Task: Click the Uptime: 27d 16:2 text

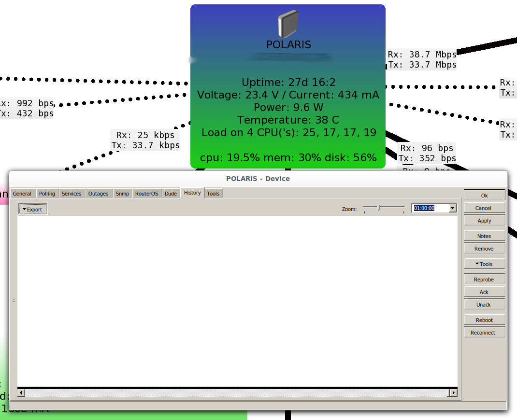Action: (288, 82)
